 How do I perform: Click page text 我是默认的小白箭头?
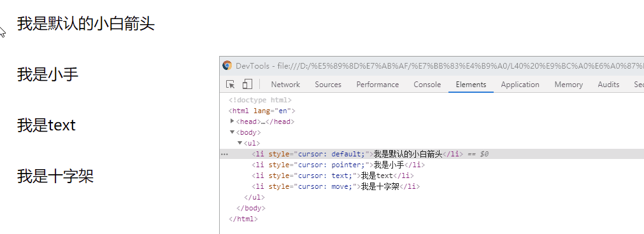click(86, 24)
